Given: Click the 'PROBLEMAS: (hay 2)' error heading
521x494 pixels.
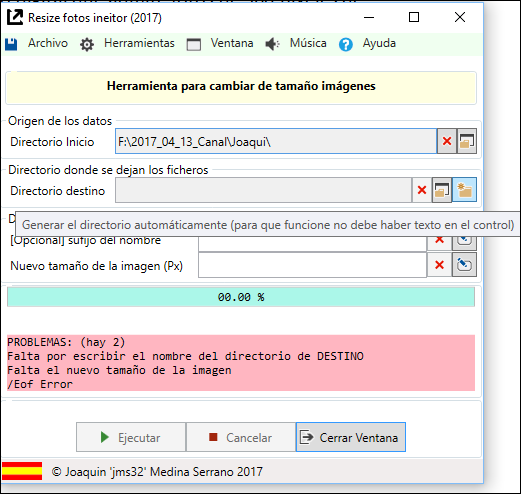Looking at the screenshot, I should coord(66,342).
